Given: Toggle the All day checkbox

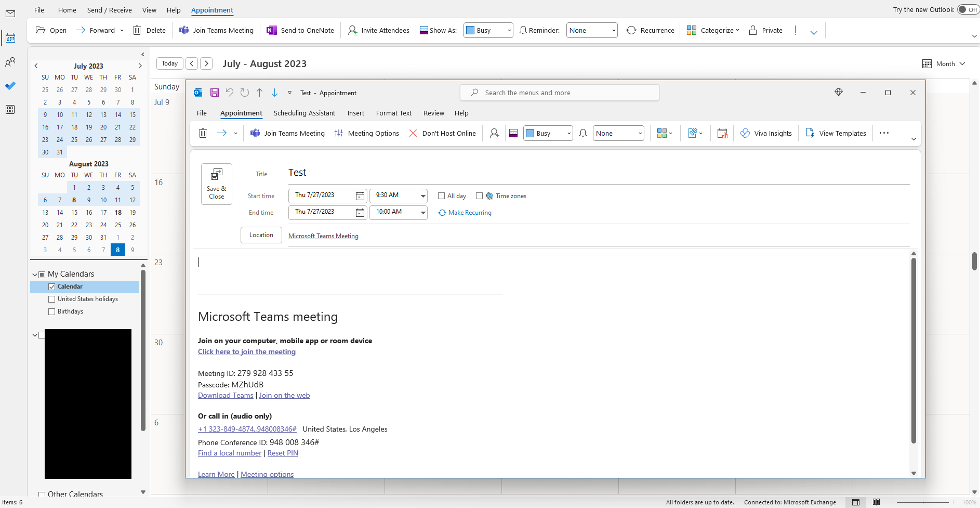Looking at the screenshot, I should click(x=441, y=196).
